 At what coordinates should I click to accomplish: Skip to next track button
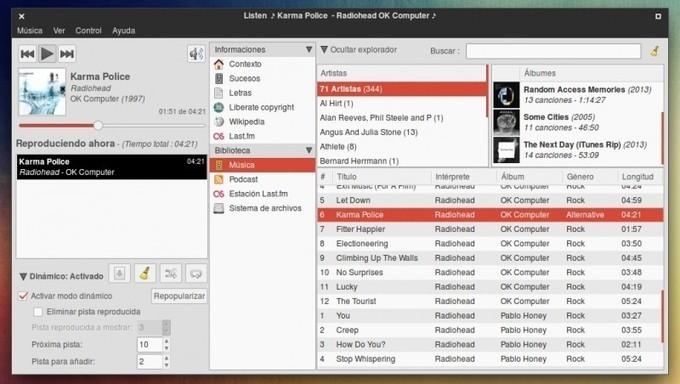67,54
